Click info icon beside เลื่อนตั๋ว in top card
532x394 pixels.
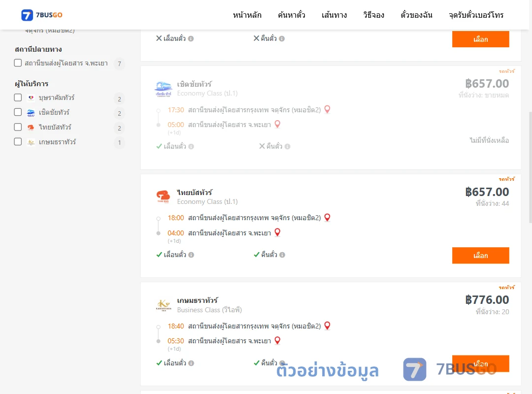pyautogui.click(x=191, y=39)
